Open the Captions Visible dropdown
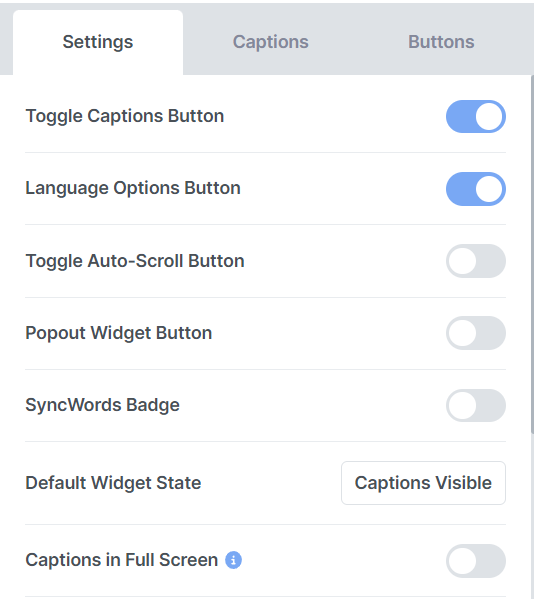 point(423,483)
